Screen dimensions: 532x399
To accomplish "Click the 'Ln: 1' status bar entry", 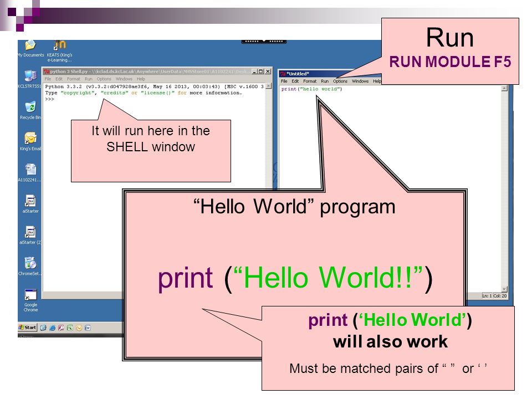I will (487, 296).
